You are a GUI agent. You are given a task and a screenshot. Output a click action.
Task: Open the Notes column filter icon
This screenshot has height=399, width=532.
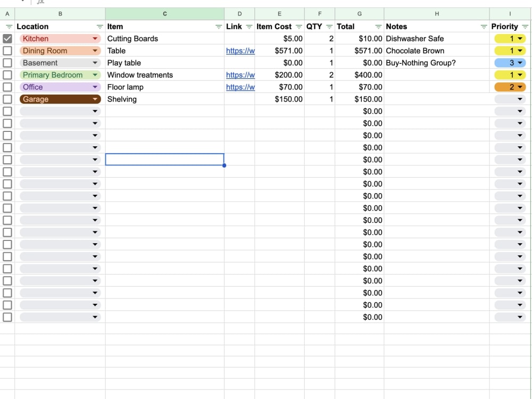click(x=483, y=26)
